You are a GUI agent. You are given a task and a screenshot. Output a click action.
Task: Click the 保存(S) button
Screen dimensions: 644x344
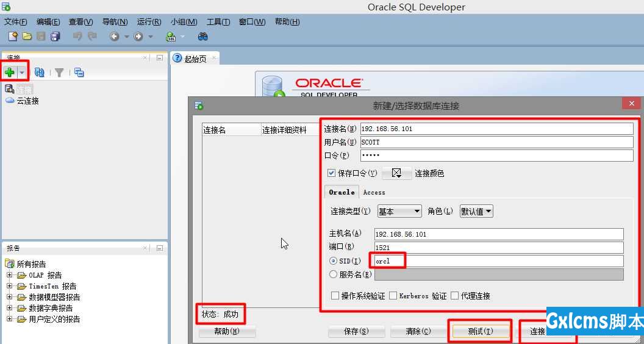click(x=356, y=331)
